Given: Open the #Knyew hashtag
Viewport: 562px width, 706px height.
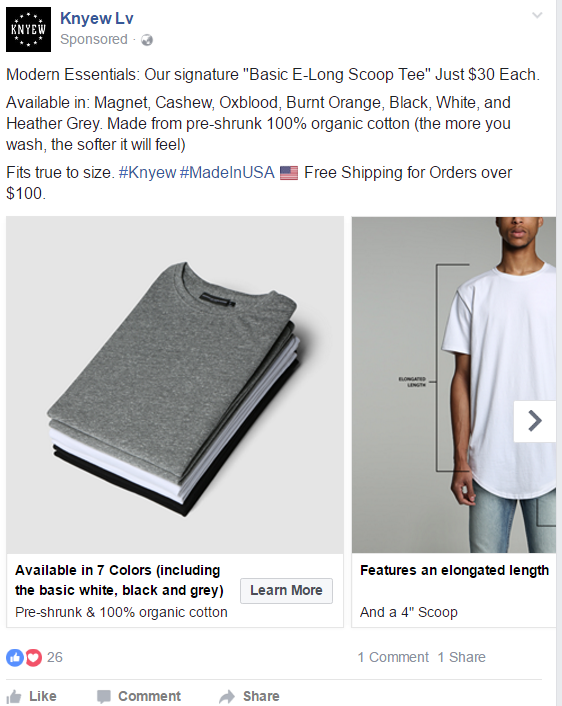Looking at the screenshot, I should [x=147, y=172].
